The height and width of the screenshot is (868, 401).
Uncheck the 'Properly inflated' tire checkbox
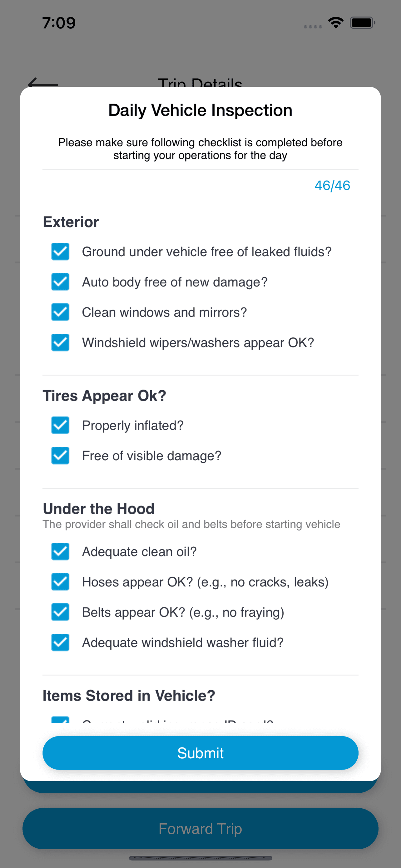pos(60,426)
